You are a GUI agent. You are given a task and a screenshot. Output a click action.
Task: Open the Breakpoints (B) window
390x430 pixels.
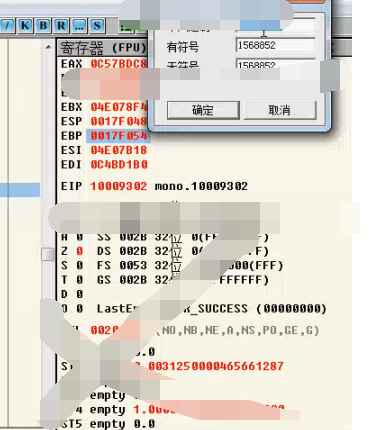(x=43, y=25)
